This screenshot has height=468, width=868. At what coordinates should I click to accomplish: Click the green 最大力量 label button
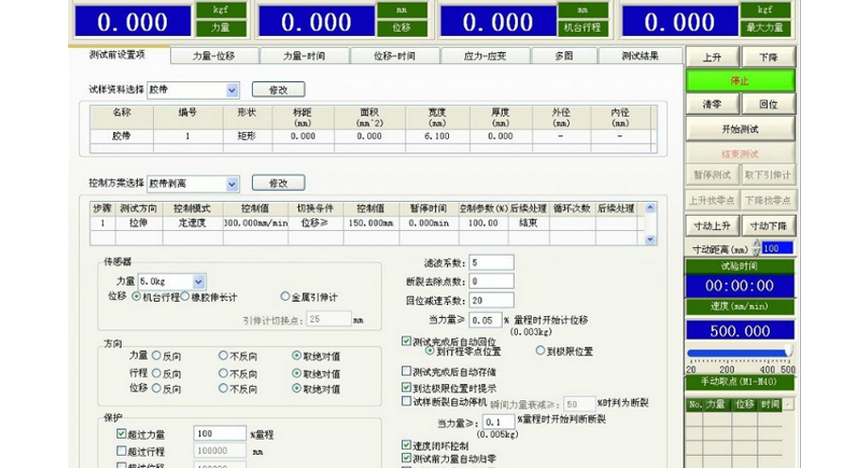pos(765,28)
